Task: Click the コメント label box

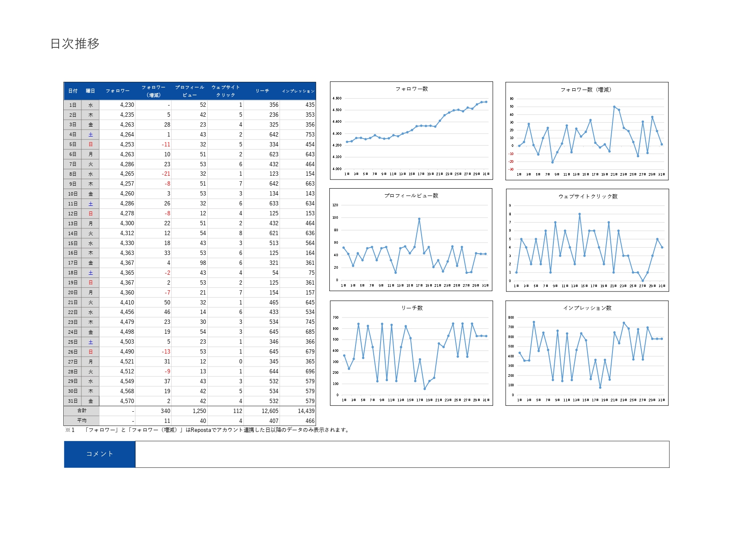Action: tap(100, 454)
